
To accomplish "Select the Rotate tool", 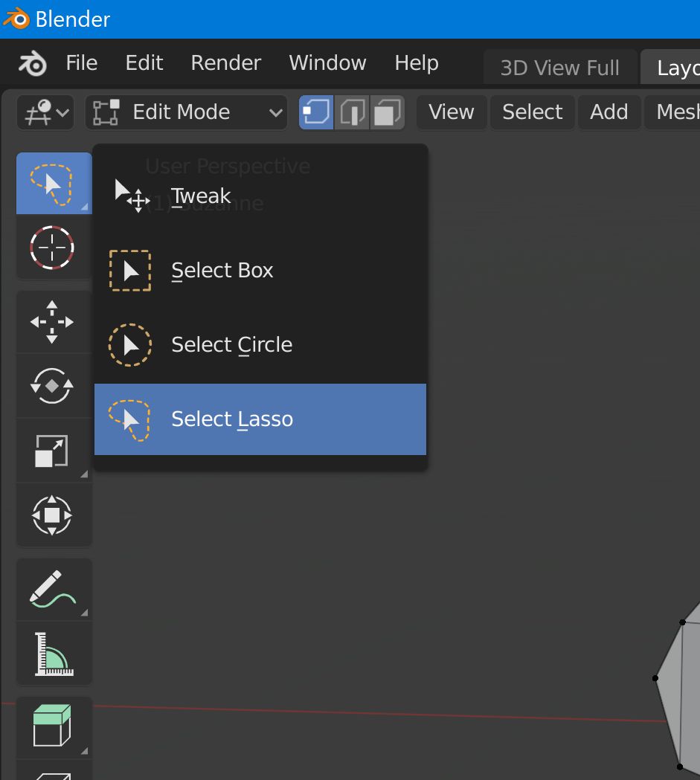I will coord(54,386).
